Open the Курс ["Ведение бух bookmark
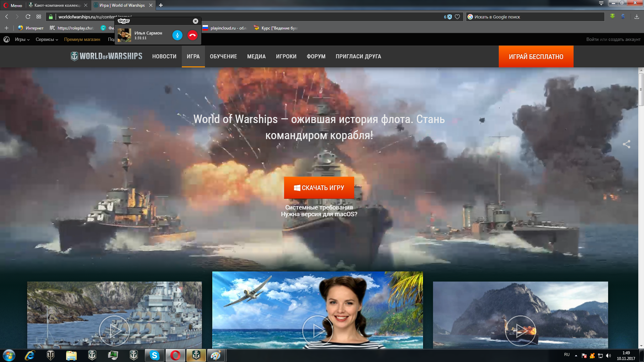 pos(276,28)
